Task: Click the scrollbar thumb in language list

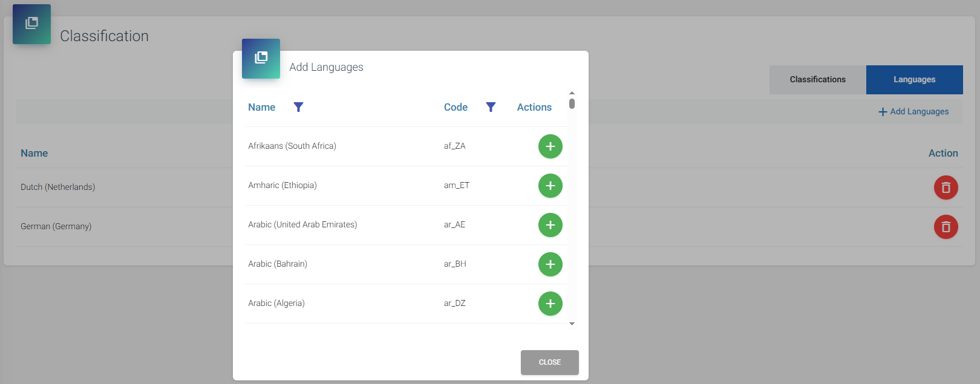Action: coord(572,103)
